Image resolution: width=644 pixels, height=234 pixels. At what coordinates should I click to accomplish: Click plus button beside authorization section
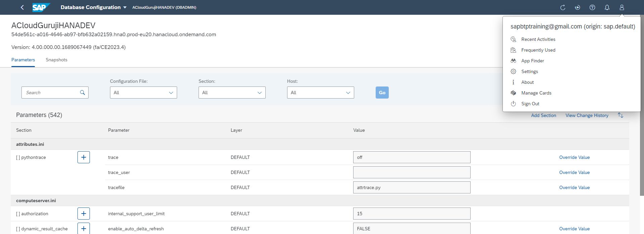(84, 214)
